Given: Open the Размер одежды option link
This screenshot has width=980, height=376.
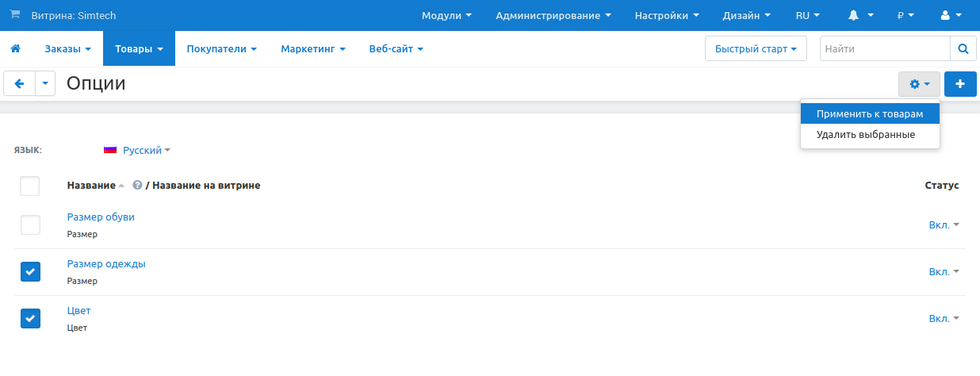Looking at the screenshot, I should point(106,264).
